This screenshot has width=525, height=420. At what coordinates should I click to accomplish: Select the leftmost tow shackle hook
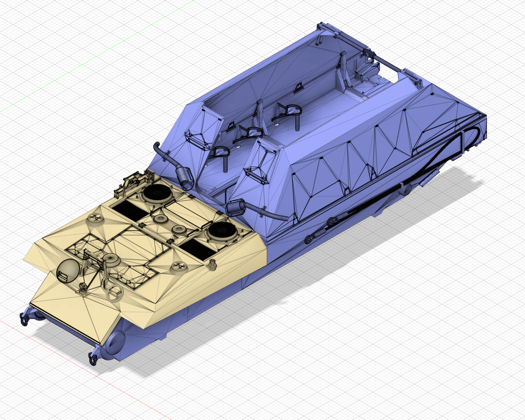point(24,319)
